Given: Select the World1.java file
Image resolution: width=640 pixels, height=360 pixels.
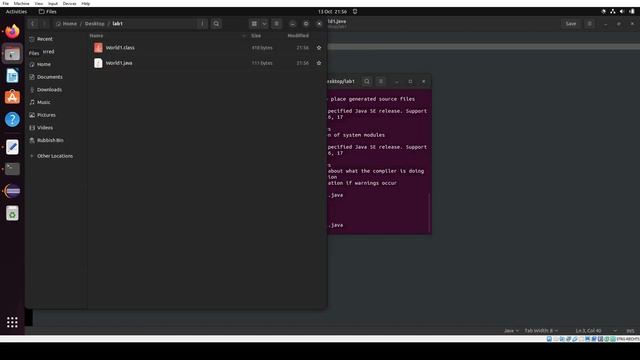Looking at the screenshot, I should [x=207, y=63].
